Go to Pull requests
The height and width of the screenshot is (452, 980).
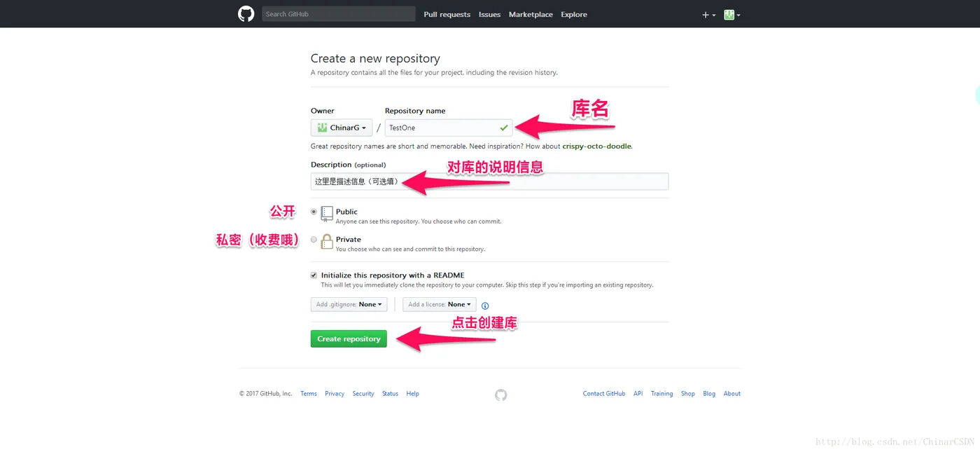click(447, 15)
